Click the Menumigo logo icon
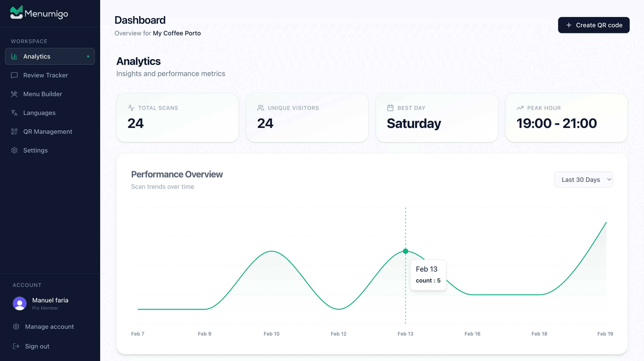 pos(16,13)
